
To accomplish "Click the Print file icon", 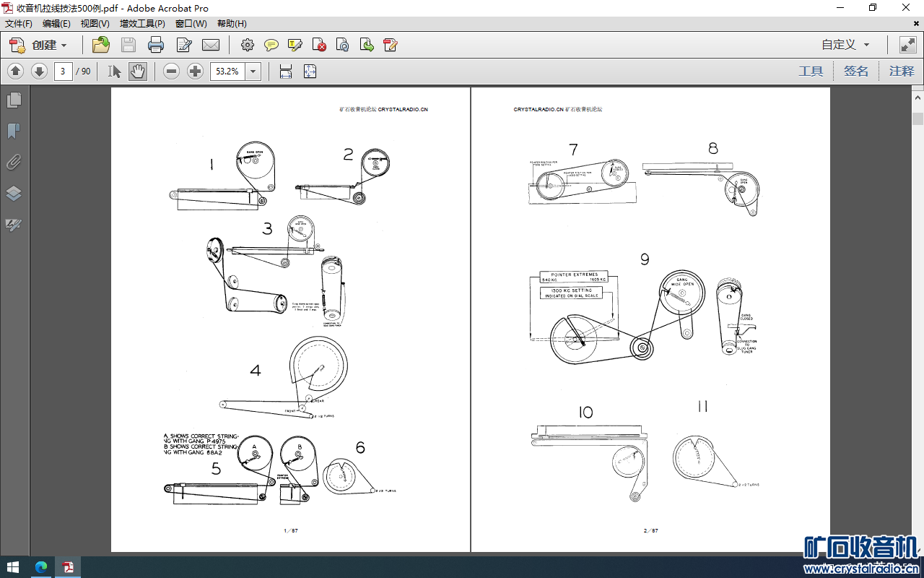I will point(156,46).
